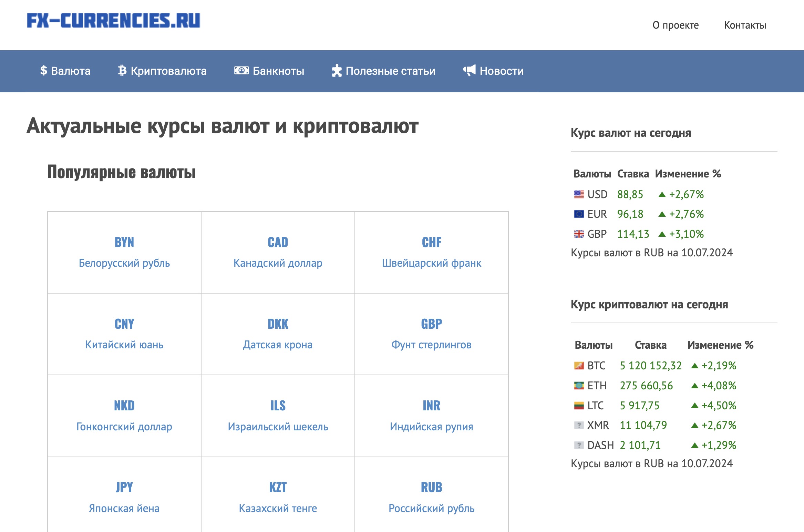This screenshot has height=532, width=804.
Task: Click the BTC rate 5 120 152,32
Action: (651, 366)
